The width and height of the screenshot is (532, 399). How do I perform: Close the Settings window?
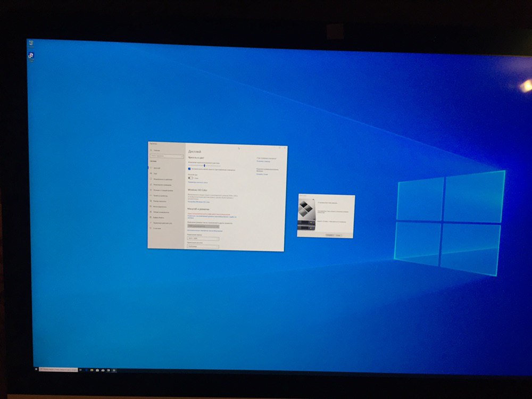click(x=285, y=148)
